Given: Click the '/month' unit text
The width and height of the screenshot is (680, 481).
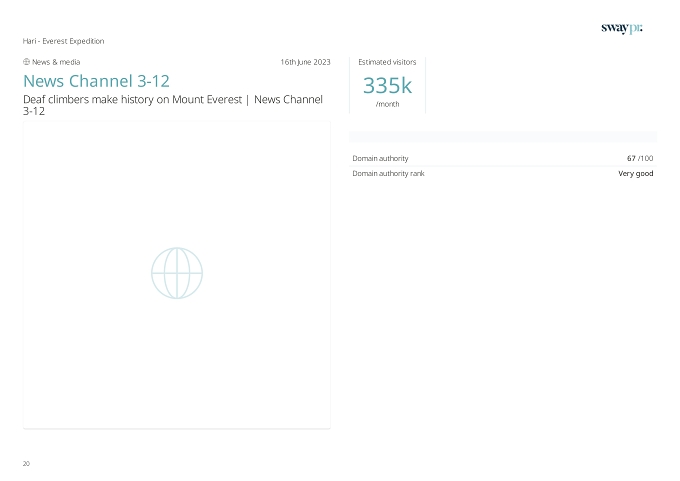Looking at the screenshot, I should point(387,104).
